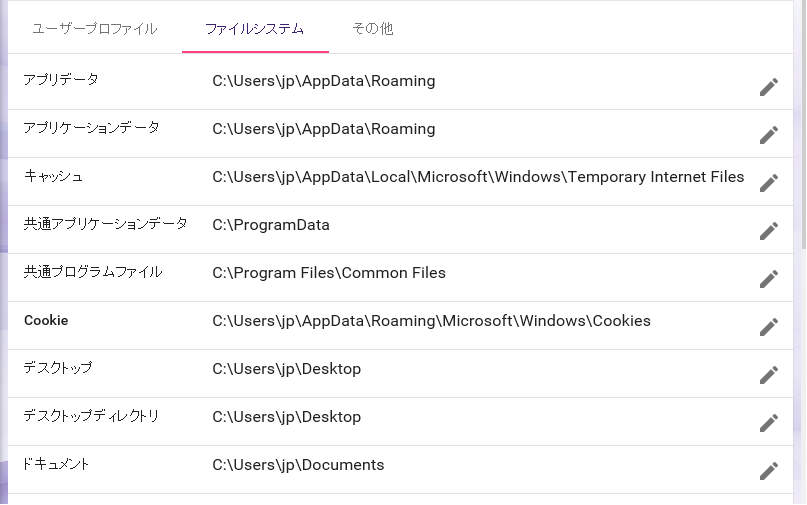
Task: Click pencil icon for アプリケーションデータ row
Action: [768, 135]
